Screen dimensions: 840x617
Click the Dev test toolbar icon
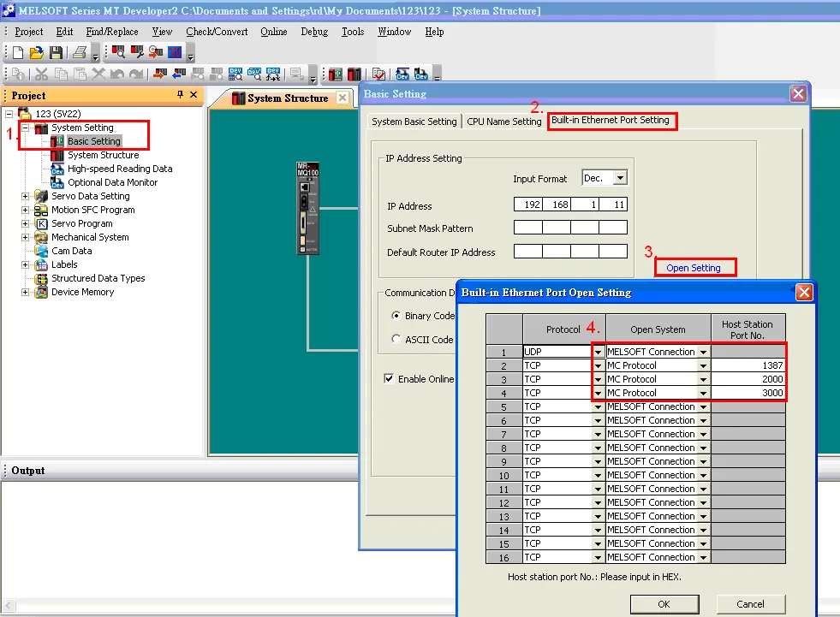click(273, 74)
